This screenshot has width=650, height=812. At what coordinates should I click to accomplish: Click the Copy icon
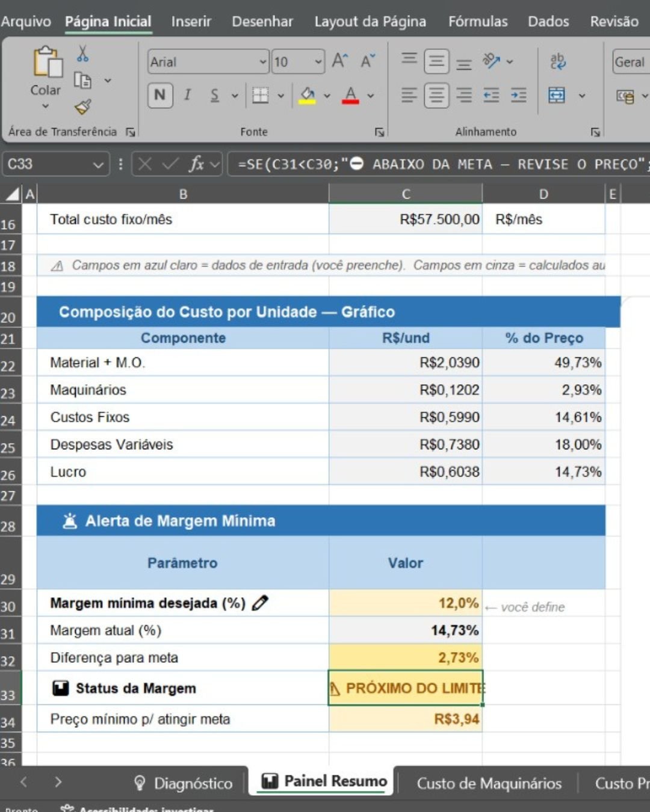coord(82,80)
